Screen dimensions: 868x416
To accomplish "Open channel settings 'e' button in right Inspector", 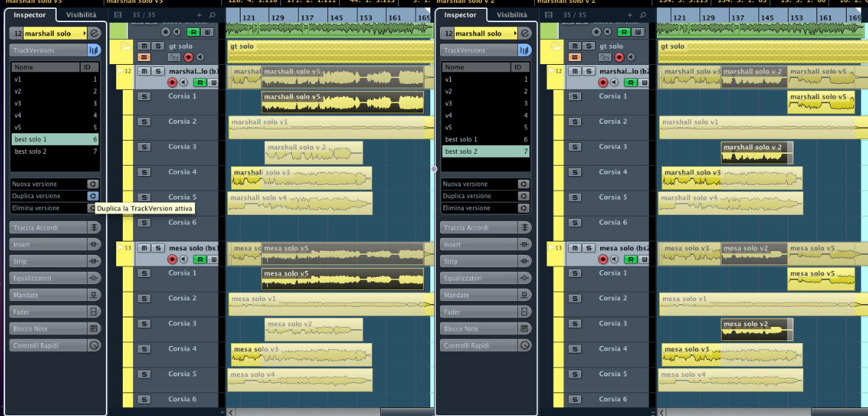I will coord(525,33).
